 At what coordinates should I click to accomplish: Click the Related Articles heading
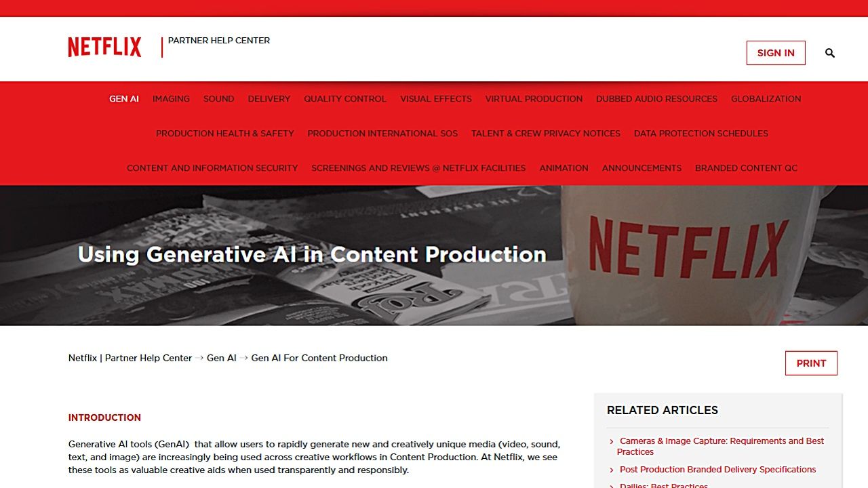click(662, 410)
